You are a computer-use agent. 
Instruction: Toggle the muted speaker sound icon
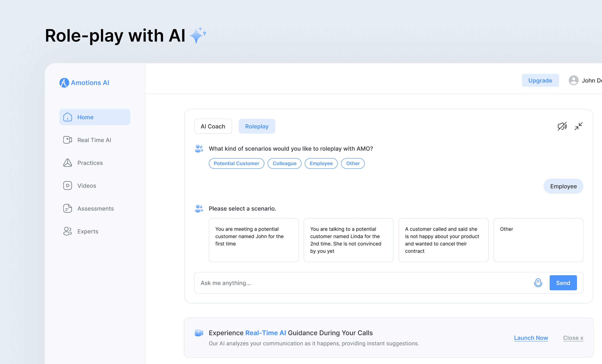coord(562,126)
